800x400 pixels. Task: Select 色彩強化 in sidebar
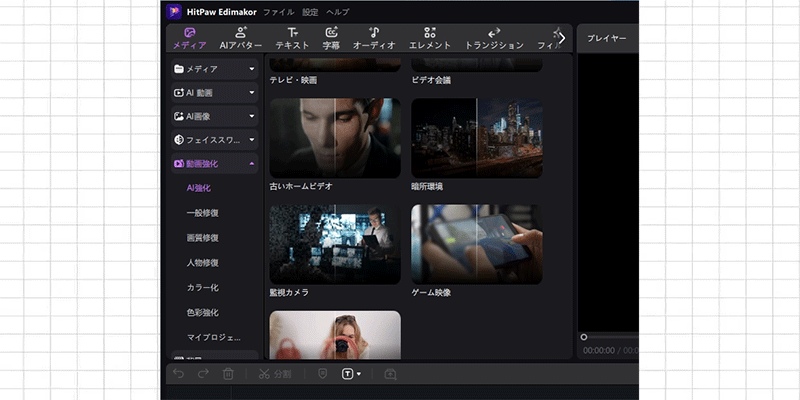203,312
